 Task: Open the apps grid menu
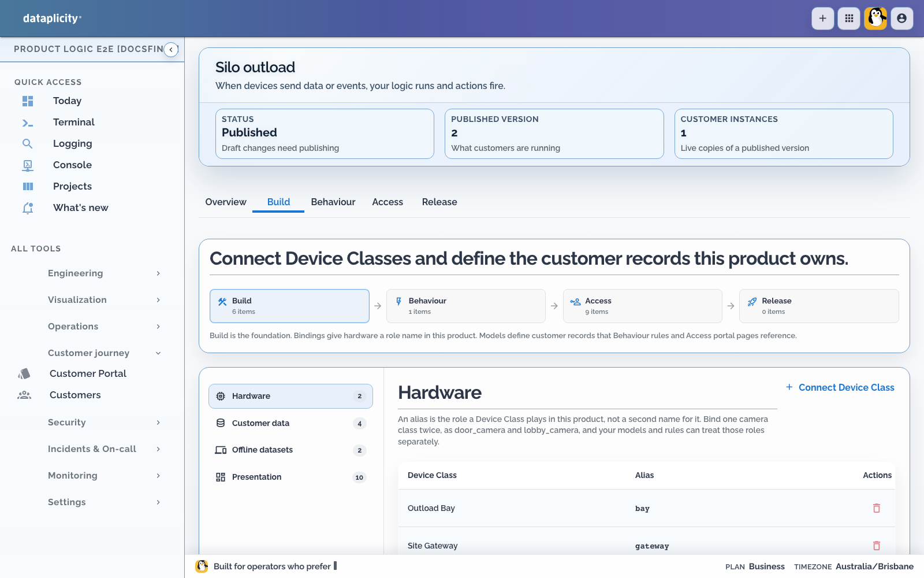pos(849,18)
